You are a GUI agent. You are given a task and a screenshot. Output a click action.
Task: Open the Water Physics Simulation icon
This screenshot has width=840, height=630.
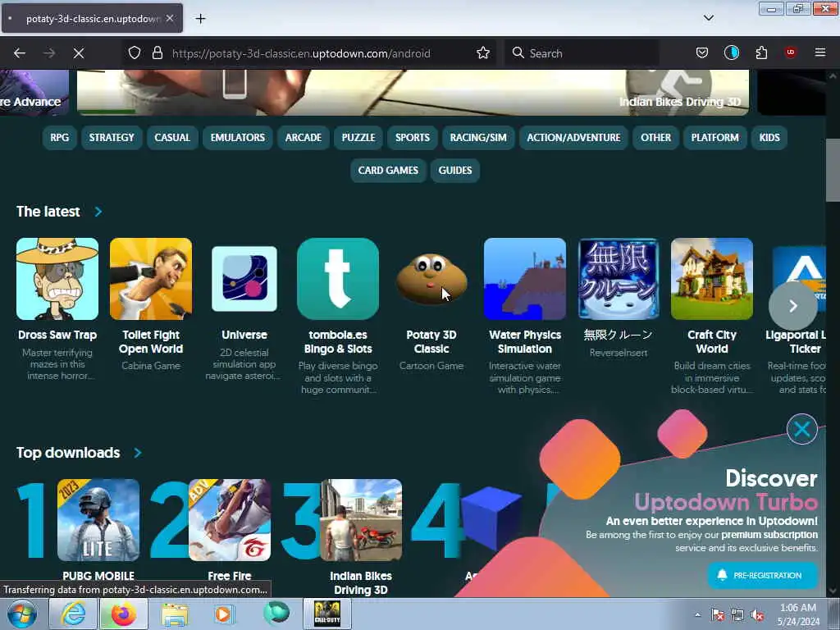pyautogui.click(x=524, y=279)
